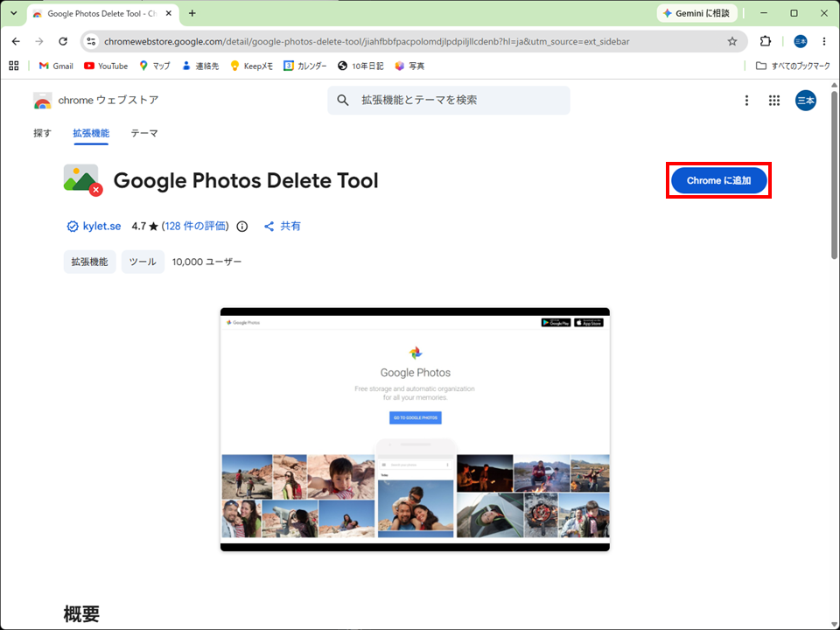Open the YouTube bookmark
Screen dimensions: 840x630
pyautogui.click(x=106, y=66)
